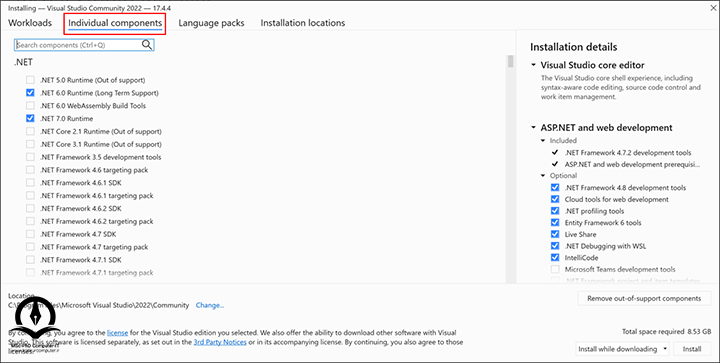Check .NET Framework 4.7 targeting pack
720x363 pixels.
(30, 247)
